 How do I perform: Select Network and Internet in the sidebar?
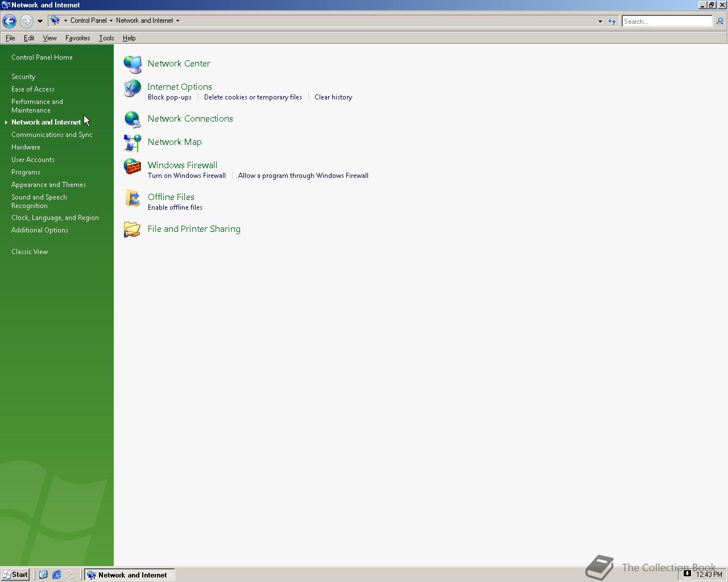click(46, 122)
